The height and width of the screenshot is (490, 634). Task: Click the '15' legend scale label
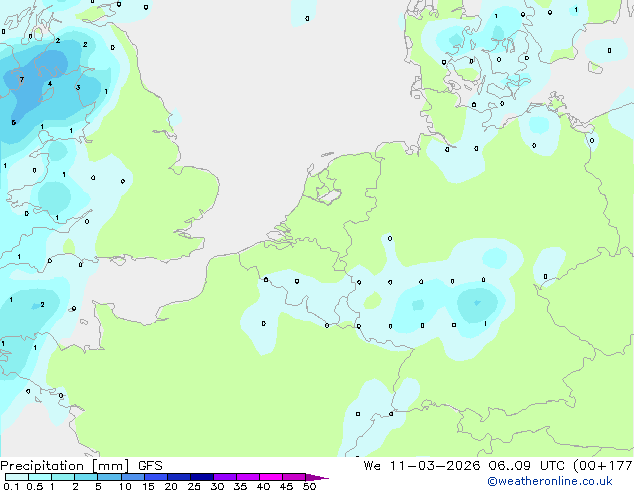tap(148, 486)
